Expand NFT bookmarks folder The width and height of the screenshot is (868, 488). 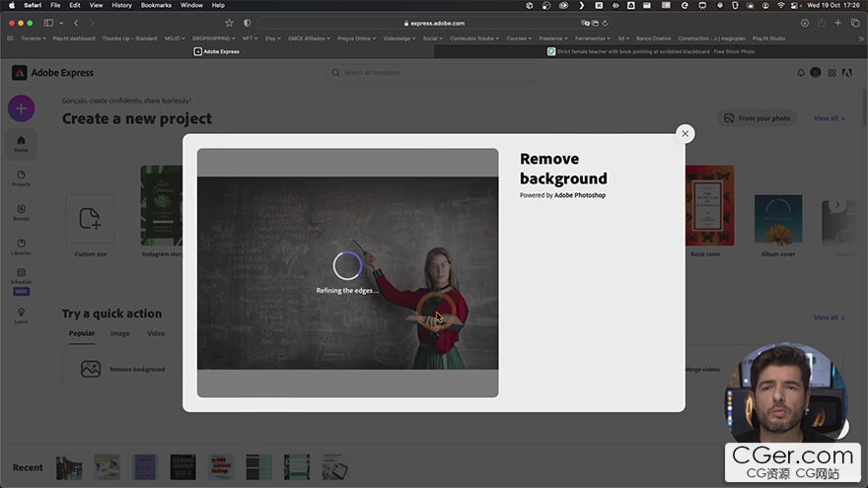pyautogui.click(x=250, y=38)
